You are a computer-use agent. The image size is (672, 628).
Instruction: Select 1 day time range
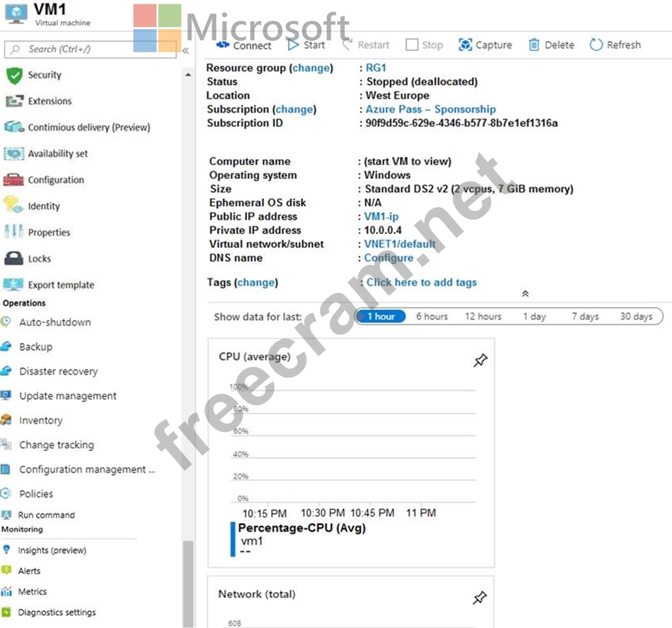coord(535,317)
